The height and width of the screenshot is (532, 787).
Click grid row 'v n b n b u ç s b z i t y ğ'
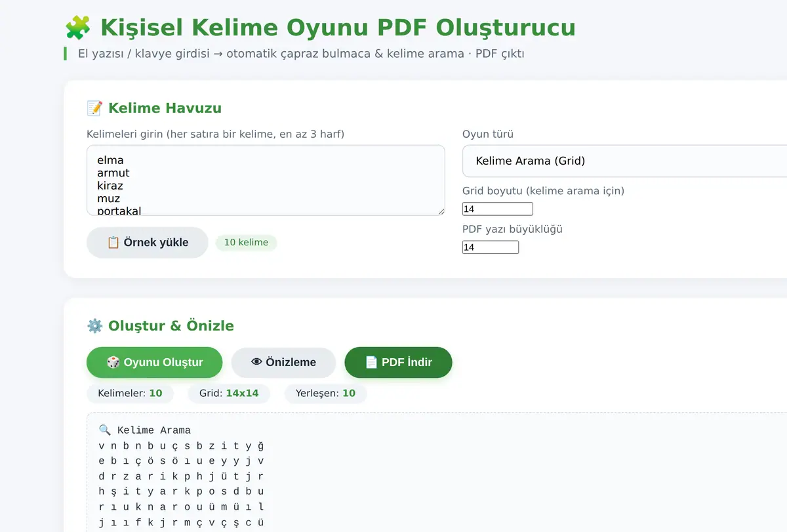(181, 446)
